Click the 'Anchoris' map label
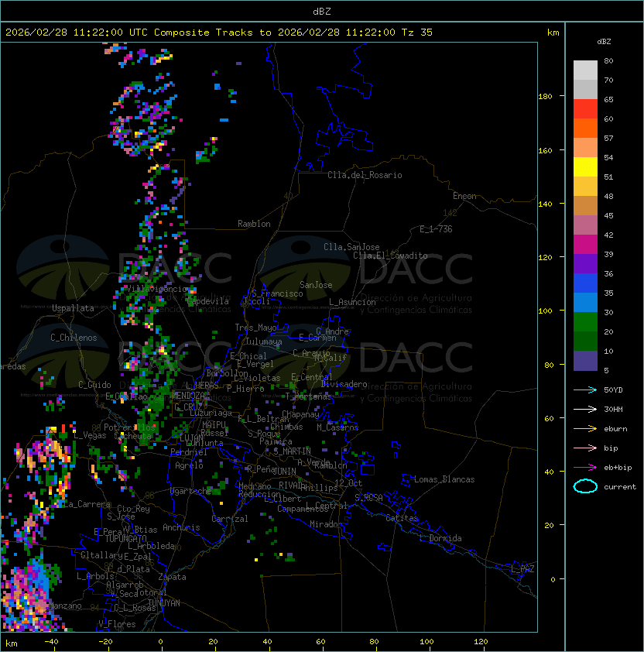 181,527
